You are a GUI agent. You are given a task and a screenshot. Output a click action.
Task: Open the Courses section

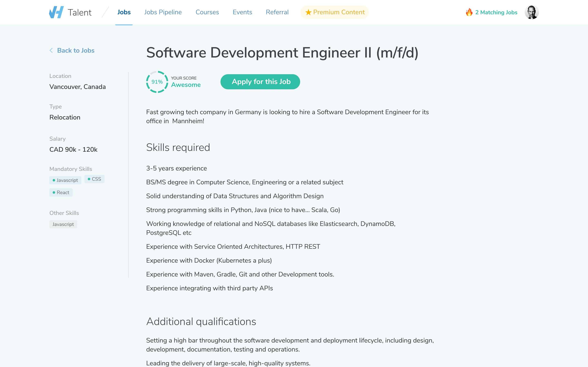207,12
